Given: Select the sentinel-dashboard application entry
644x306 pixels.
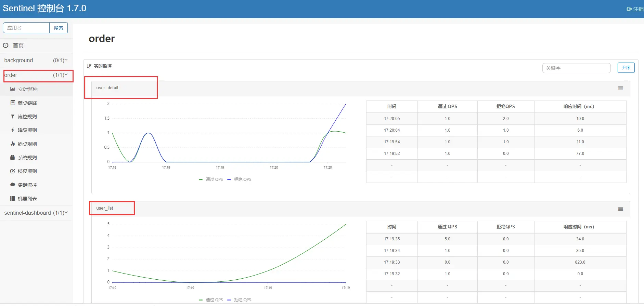Looking at the screenshot, I should click(36, 213).
